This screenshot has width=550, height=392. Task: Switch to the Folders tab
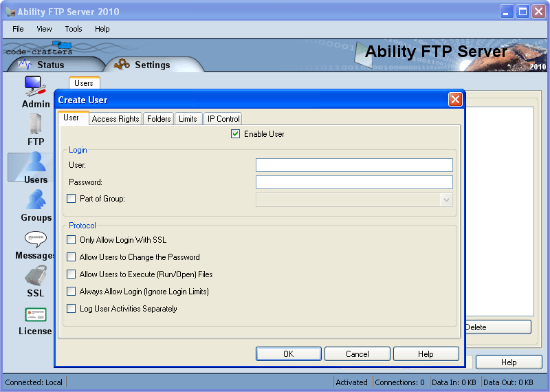159,119
